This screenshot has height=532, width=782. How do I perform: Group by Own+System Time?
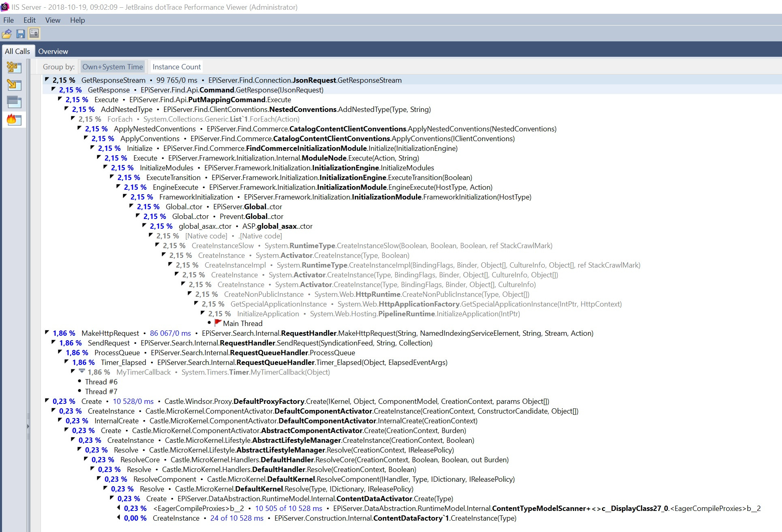click(113, 67)
